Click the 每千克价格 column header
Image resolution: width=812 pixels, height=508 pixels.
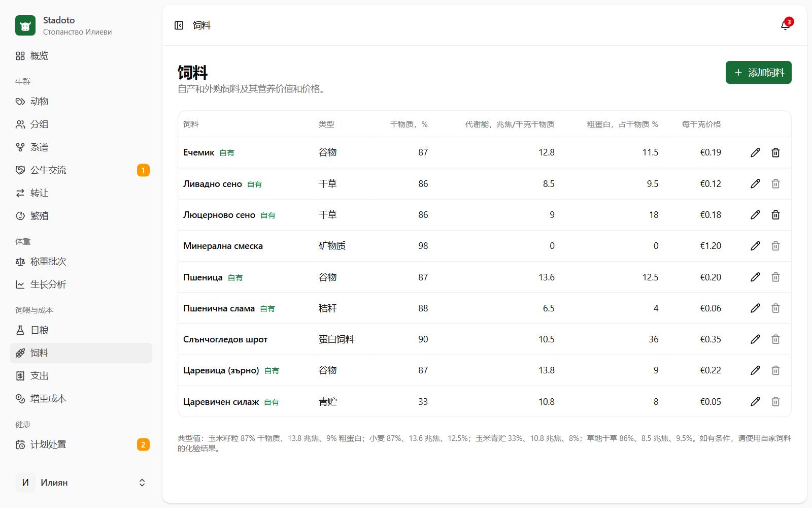[701, 124]
